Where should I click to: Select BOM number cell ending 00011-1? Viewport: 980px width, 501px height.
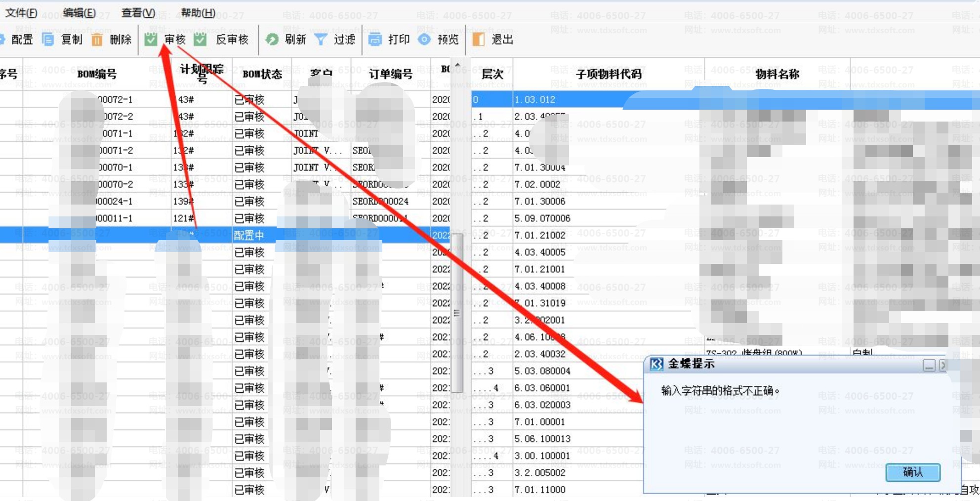click(x=97, y=218)
